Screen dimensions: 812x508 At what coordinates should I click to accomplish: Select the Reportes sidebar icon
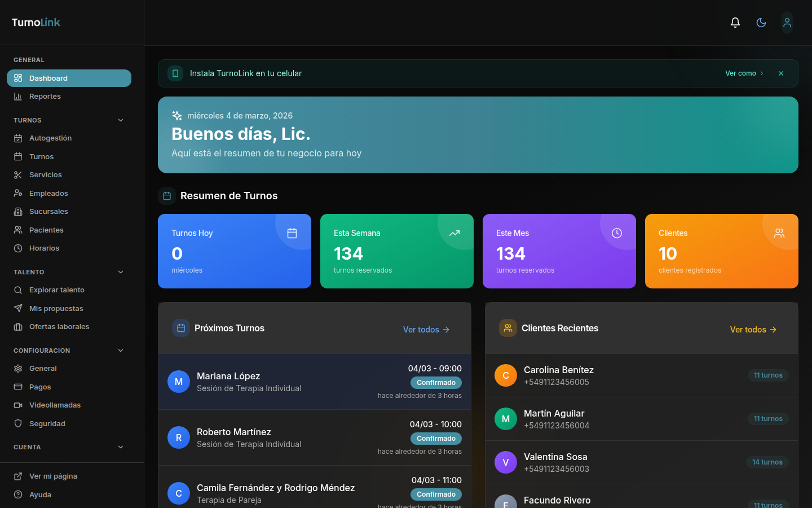click(x=18, y=96)
